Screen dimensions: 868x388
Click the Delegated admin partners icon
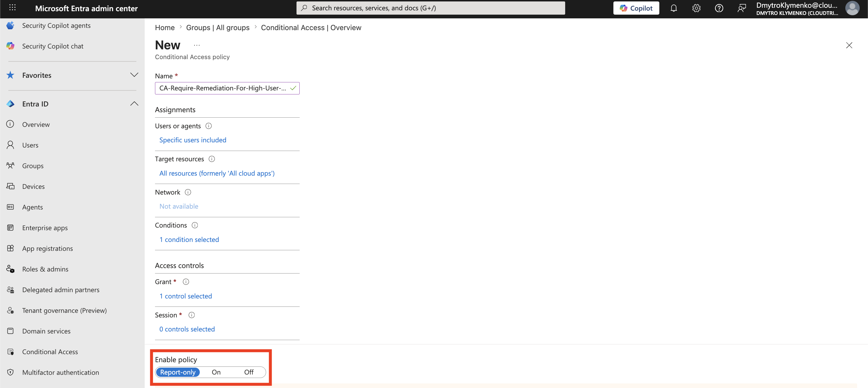[10, 290]
